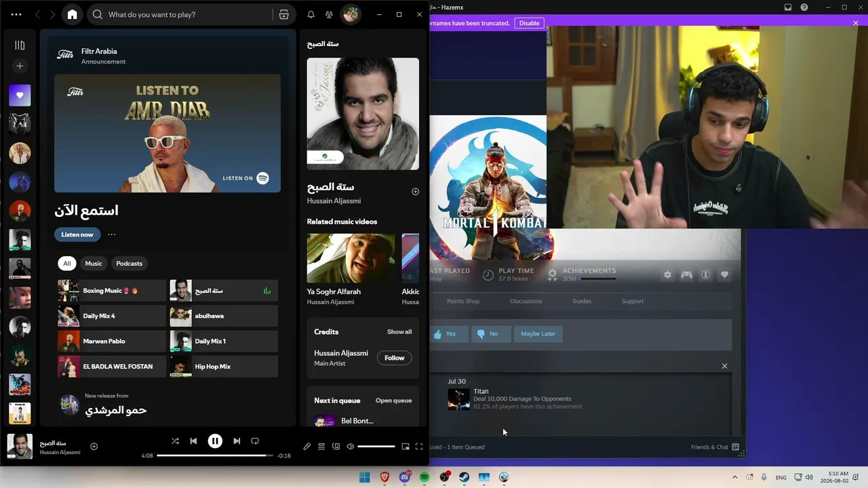Follow Hussain Aljassmi
The height and width of the screenshot is (488, 868).
coord(395,358)
